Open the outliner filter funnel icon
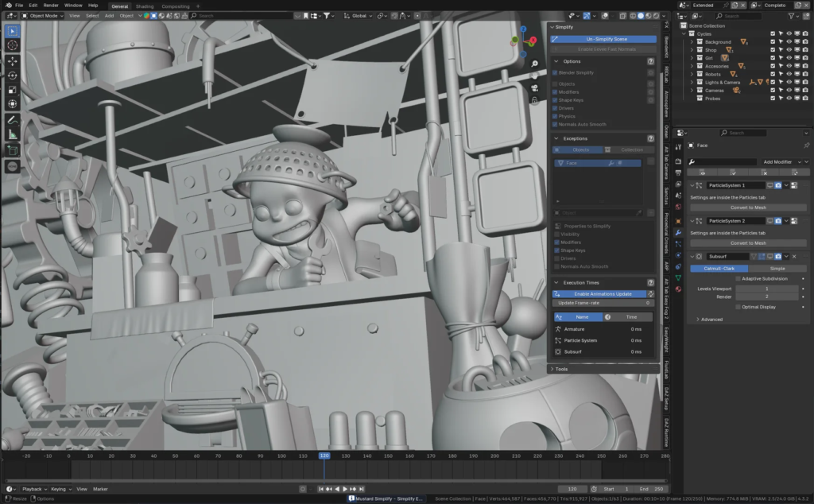The height and width of the screenshot is (504, 814). 791,16
